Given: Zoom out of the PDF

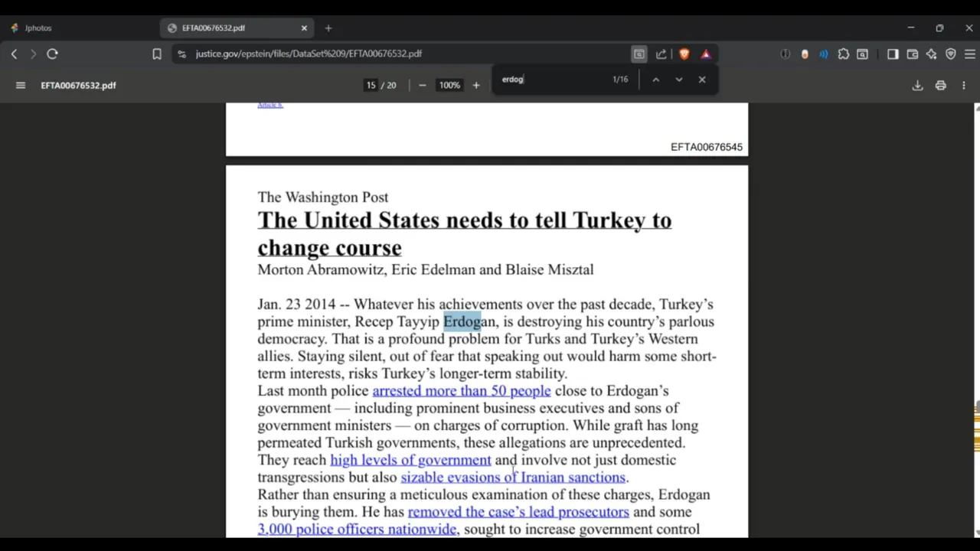Looking at the screenshot, I should (x=422, y=85).
